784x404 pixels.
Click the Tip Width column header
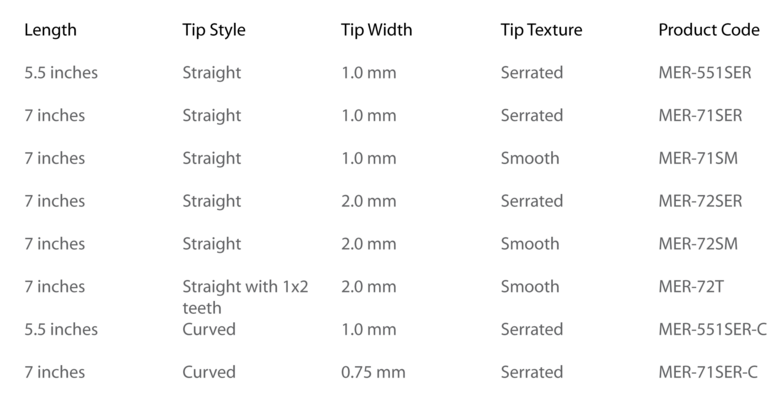376,30
